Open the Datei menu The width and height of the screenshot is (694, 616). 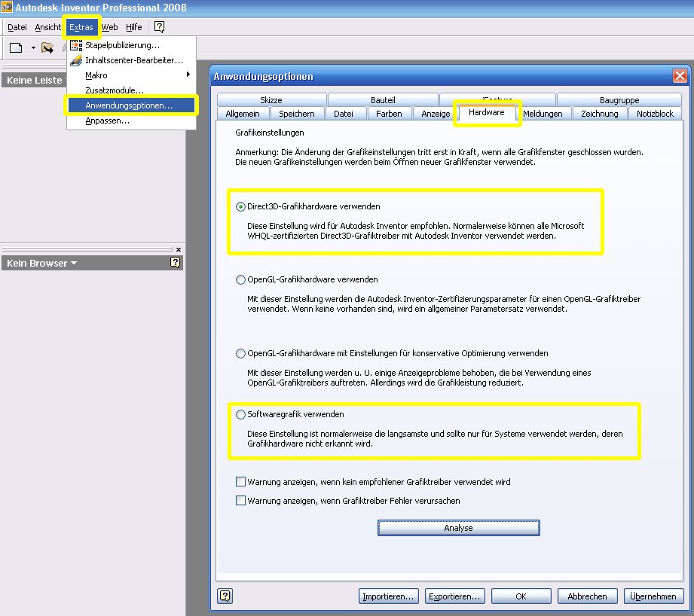17,27
